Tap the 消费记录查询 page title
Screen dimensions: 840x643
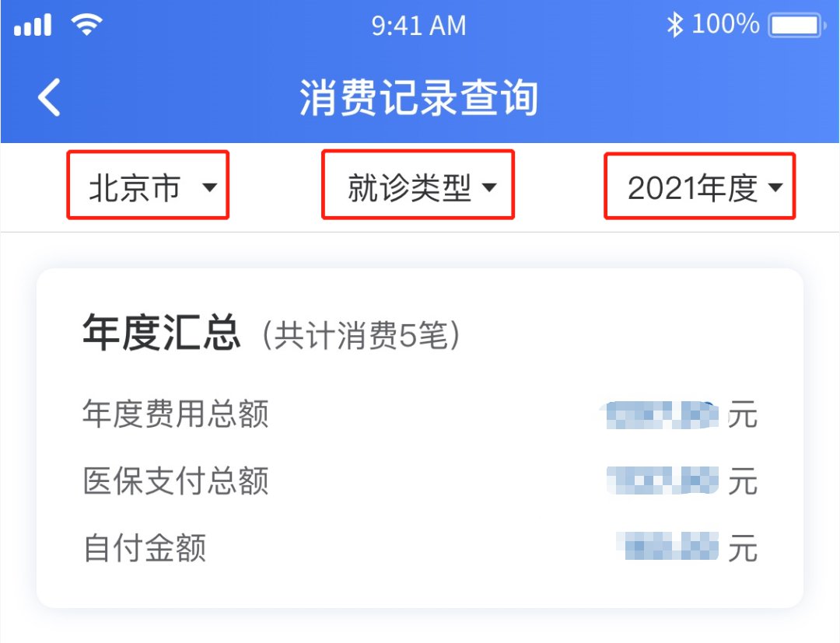point(418,98)
